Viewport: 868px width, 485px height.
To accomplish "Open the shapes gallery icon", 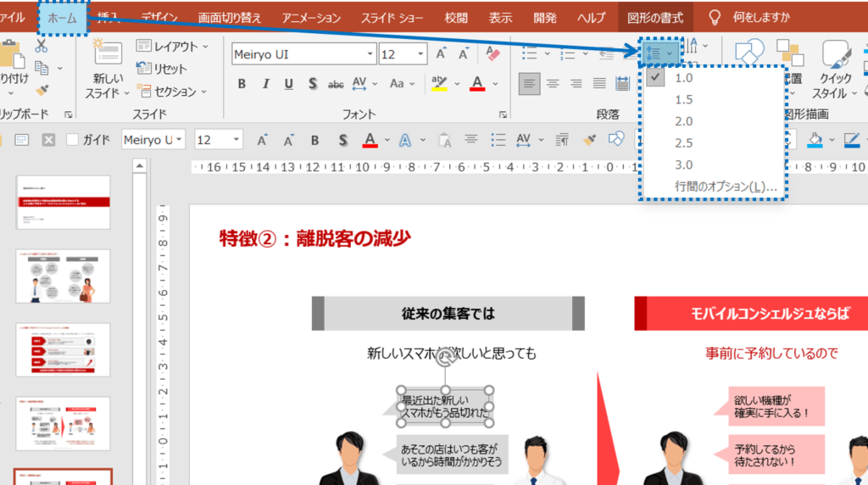I will [749, 52].
